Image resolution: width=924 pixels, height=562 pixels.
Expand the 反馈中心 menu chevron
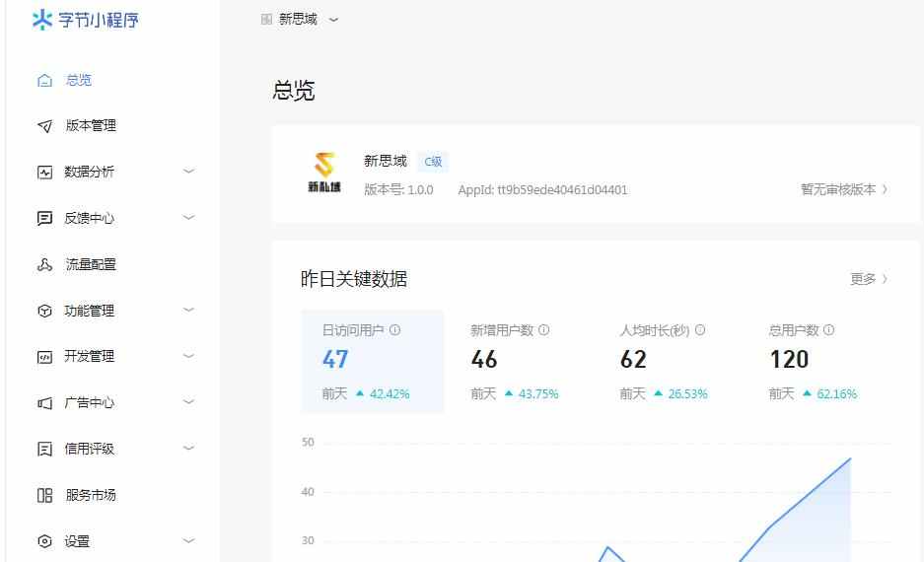pos(188,217)
